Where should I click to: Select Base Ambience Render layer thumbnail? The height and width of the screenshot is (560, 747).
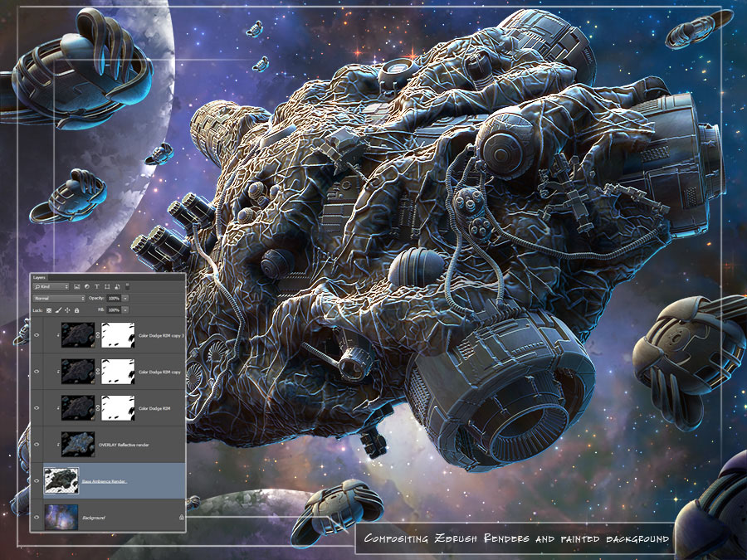pos(61,480)
